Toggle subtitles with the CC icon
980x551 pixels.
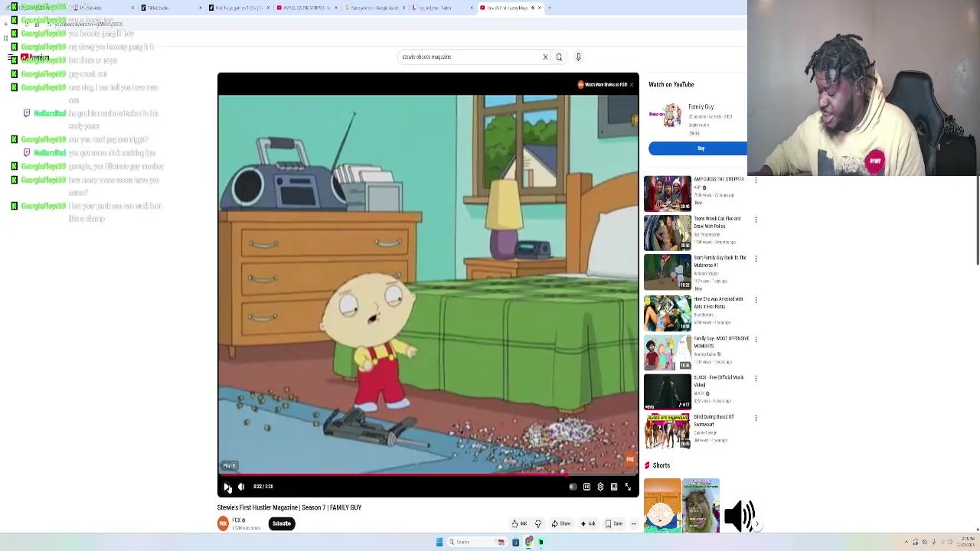[586, 487]
